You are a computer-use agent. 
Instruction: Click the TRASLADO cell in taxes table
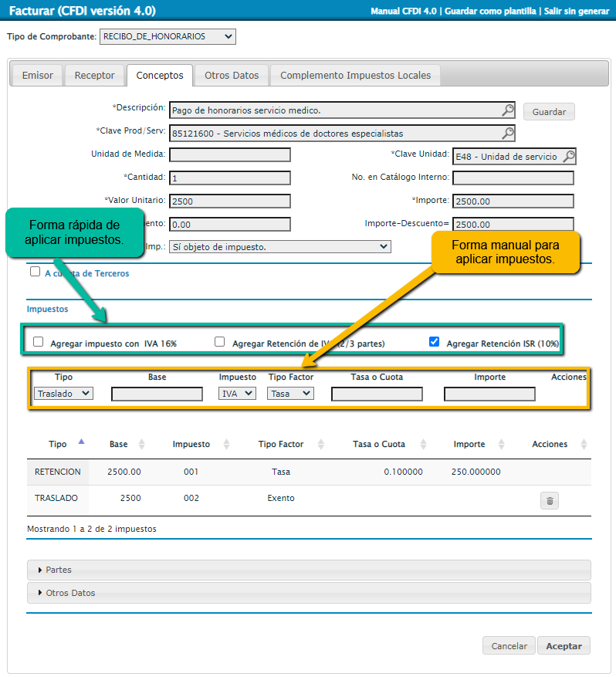point(56,498)
